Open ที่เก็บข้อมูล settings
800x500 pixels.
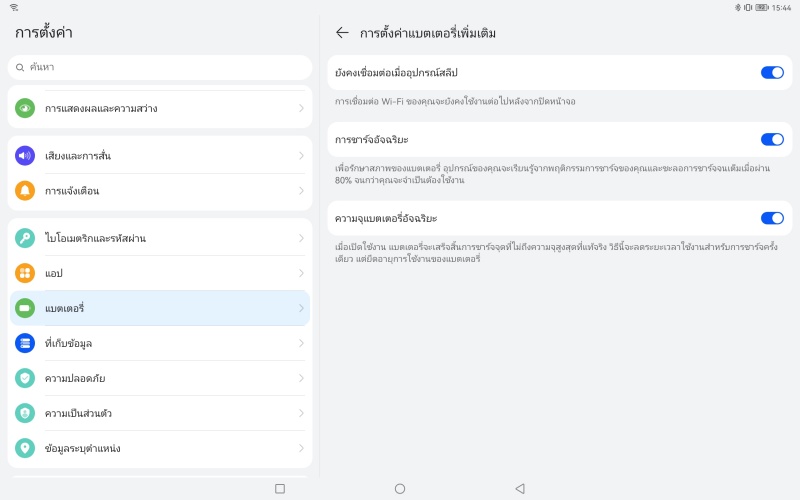coord(160,343)
